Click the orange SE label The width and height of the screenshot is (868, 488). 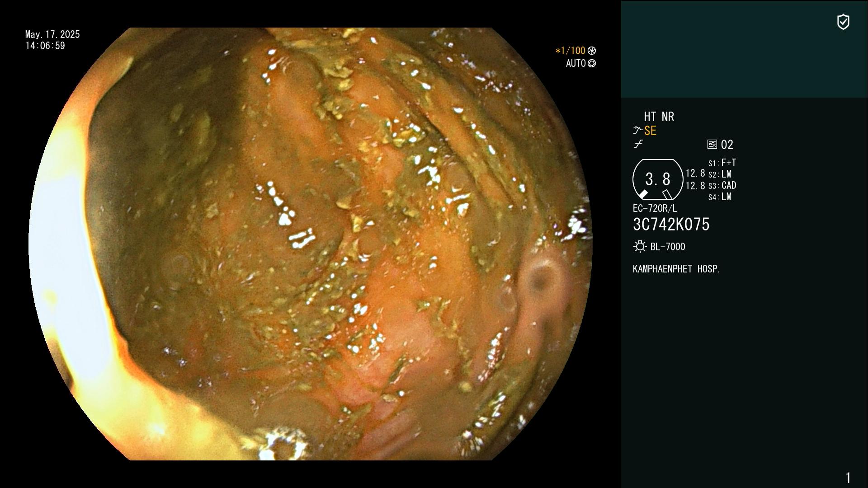coord(650,131)
